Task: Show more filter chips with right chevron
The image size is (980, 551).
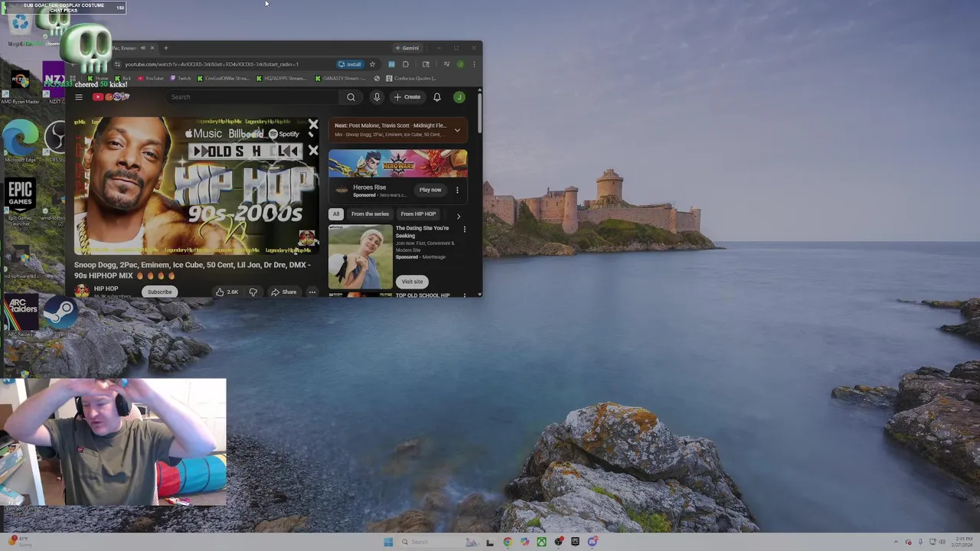Action: coord(459,216)
